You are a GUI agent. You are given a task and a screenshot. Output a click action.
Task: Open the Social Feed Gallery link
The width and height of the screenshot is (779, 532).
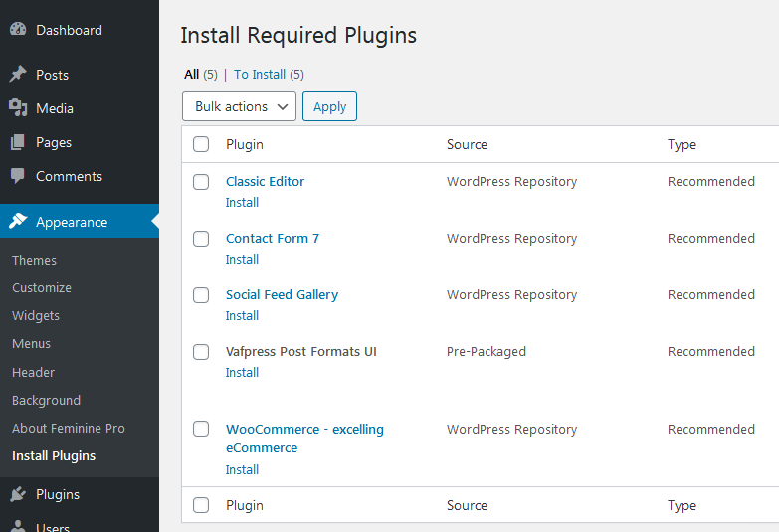282,294
